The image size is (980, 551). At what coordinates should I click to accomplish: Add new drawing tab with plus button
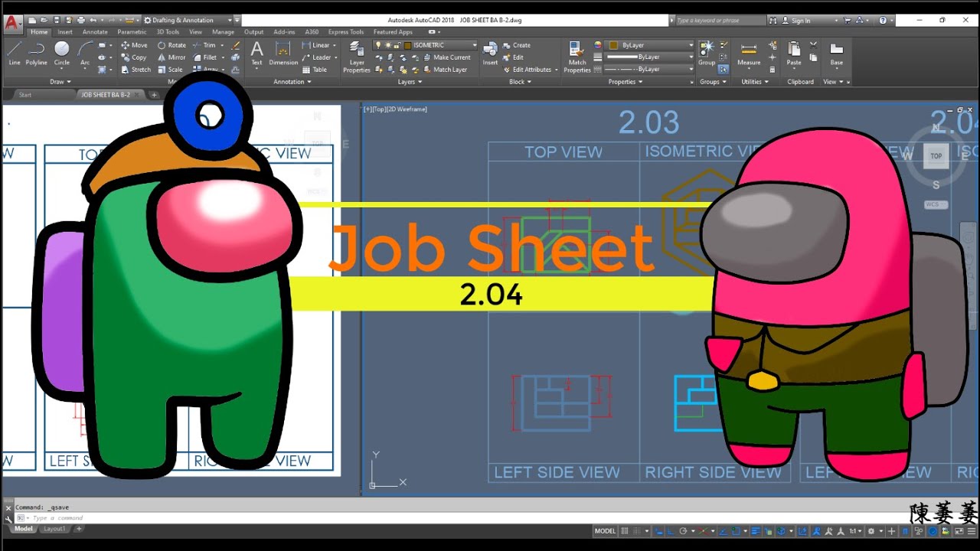click(154, 95)
